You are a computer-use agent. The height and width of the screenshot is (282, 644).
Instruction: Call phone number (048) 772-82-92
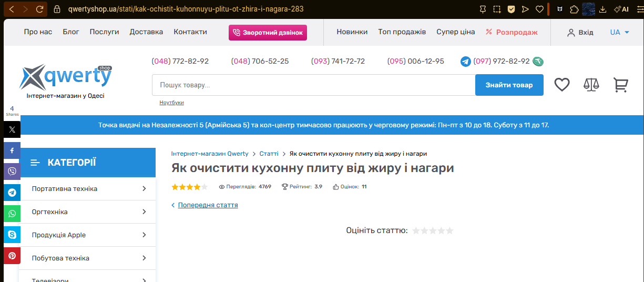tap(180, 62)
